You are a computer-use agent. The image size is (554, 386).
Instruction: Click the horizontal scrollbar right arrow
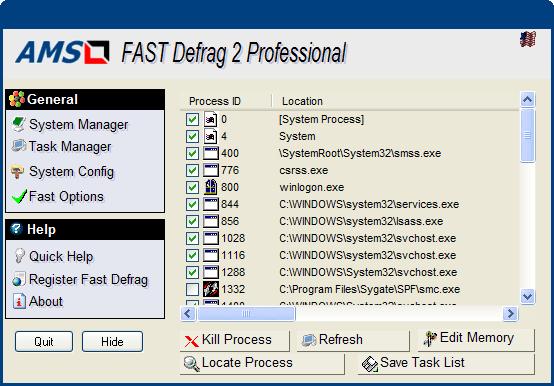[x=511, y=314]
